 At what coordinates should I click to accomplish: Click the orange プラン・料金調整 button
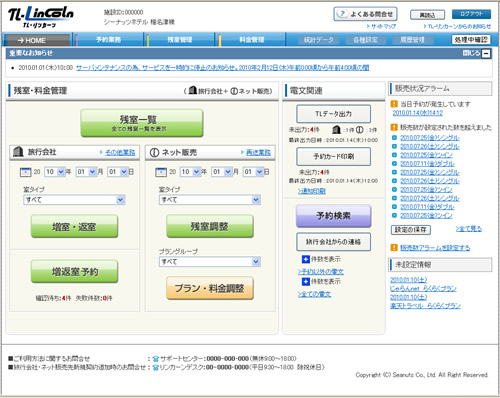pyautogui.click(x=210, y=288)
